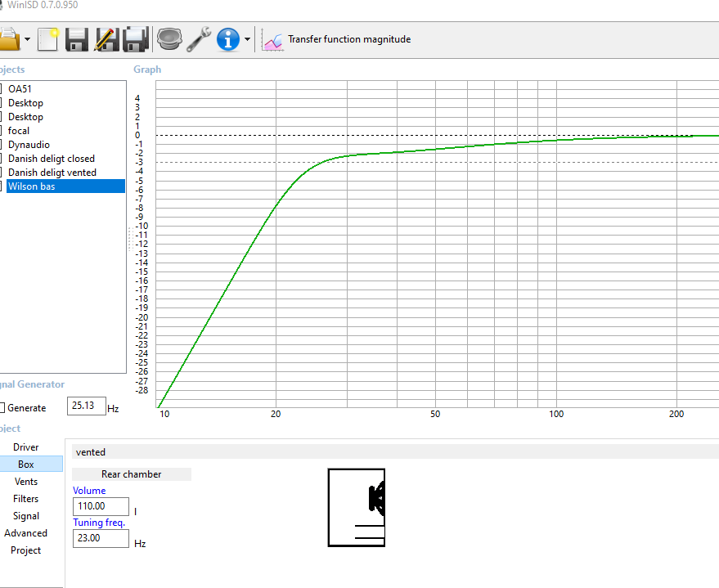
Task: Select the Wilson bas project row
Action: pos(65,186)
